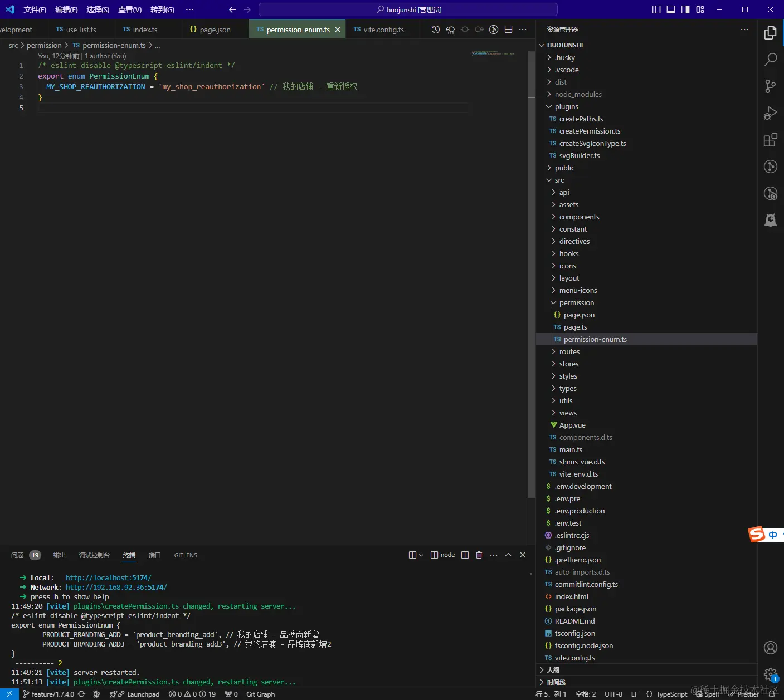This screenshot has height=700, width=784.
Task: Collapse the permission folder in the tree
Action: pos(646,302)
